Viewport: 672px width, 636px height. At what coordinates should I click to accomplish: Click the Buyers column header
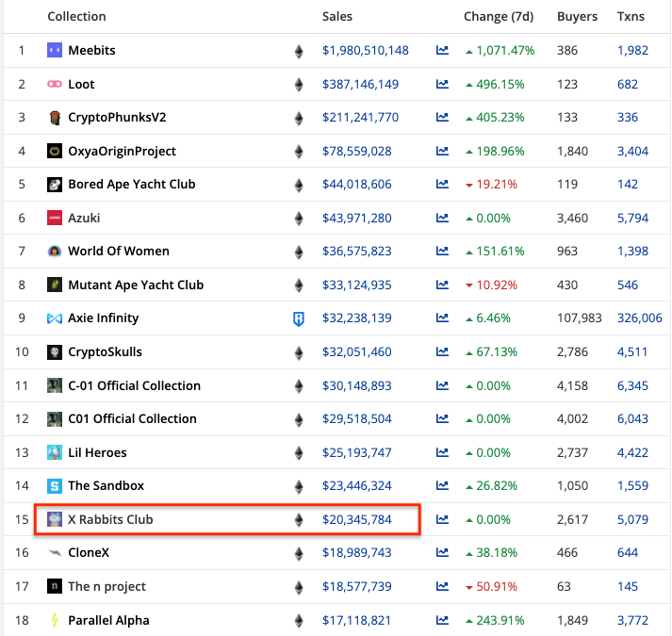[x=577, y=16]
